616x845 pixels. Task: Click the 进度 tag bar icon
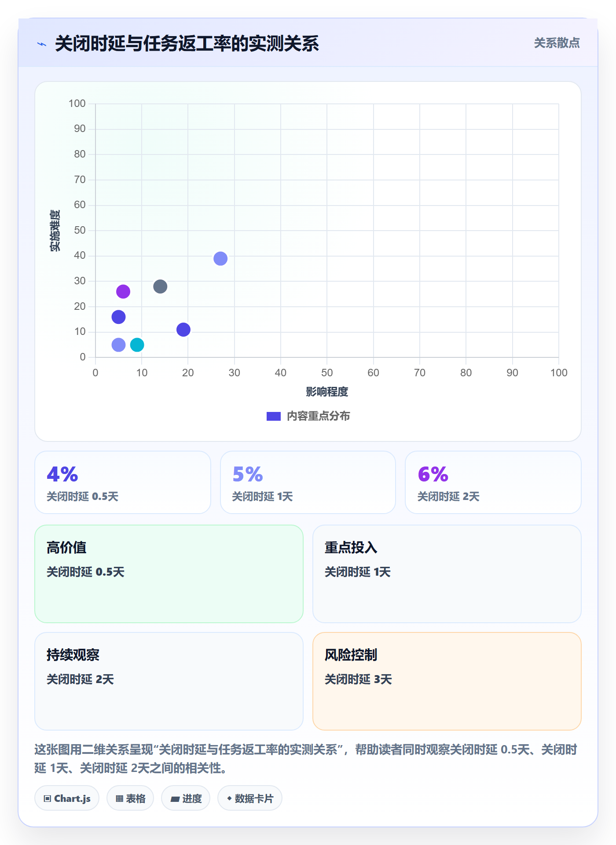pyautogui.click(x=175, y=799)
